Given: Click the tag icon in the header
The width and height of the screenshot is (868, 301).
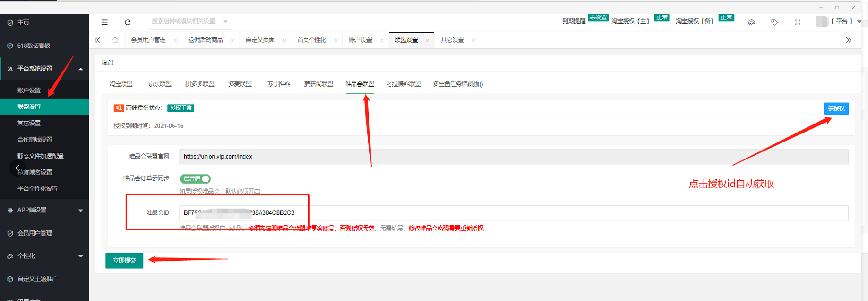Looking at the screenshot, I should [774, 22].
